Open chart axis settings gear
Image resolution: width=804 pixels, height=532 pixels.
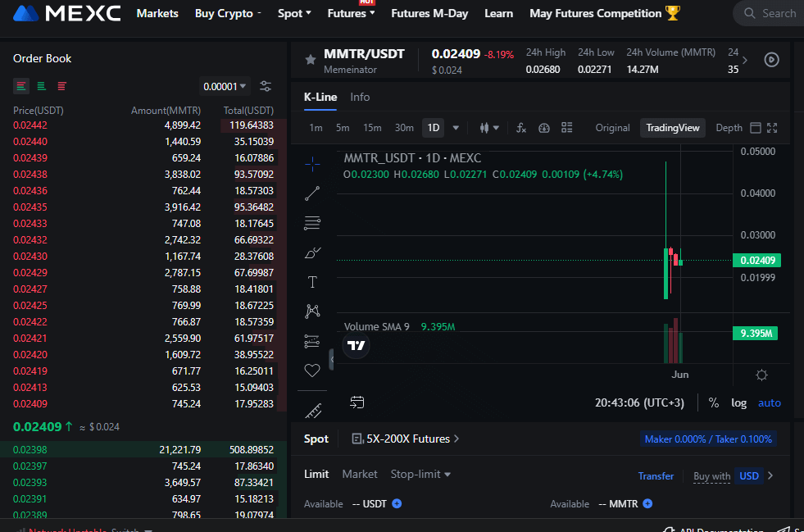click(761, 375)
